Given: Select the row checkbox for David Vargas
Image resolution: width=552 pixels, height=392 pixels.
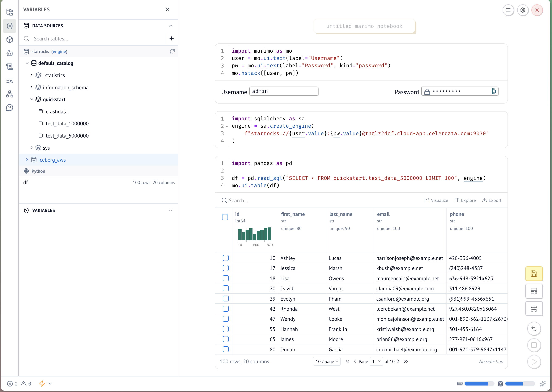Looking at the screenshot, I should click(x=225, y=288).
